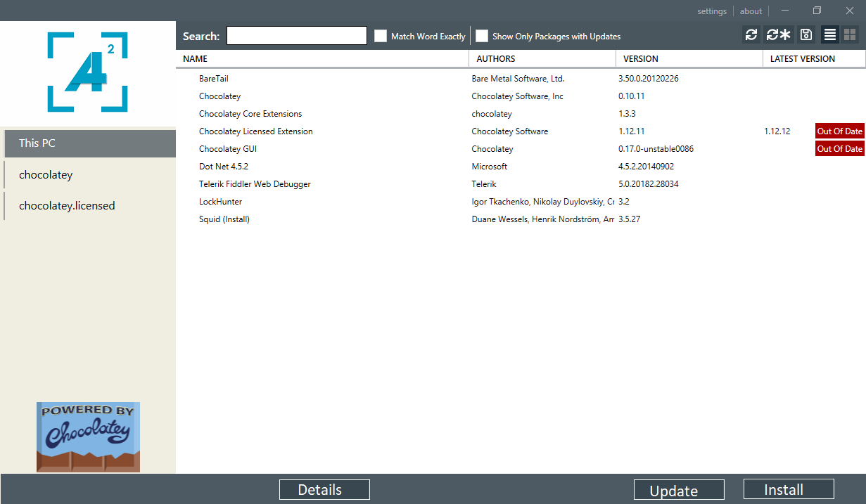The width and height of the screenshot is (866, 504).
Task: Click version 3.5.27
Action: [x=629, y=219]
